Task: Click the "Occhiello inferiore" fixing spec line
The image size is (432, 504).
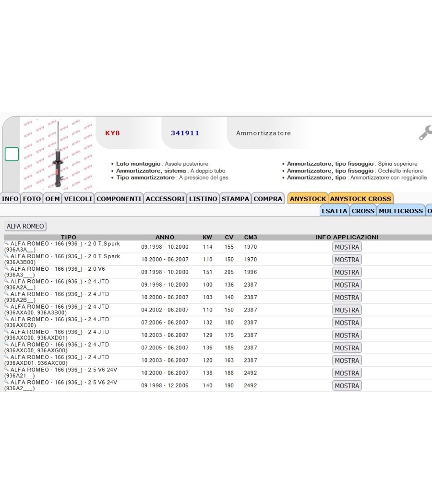Action: (x=355, y=171)
